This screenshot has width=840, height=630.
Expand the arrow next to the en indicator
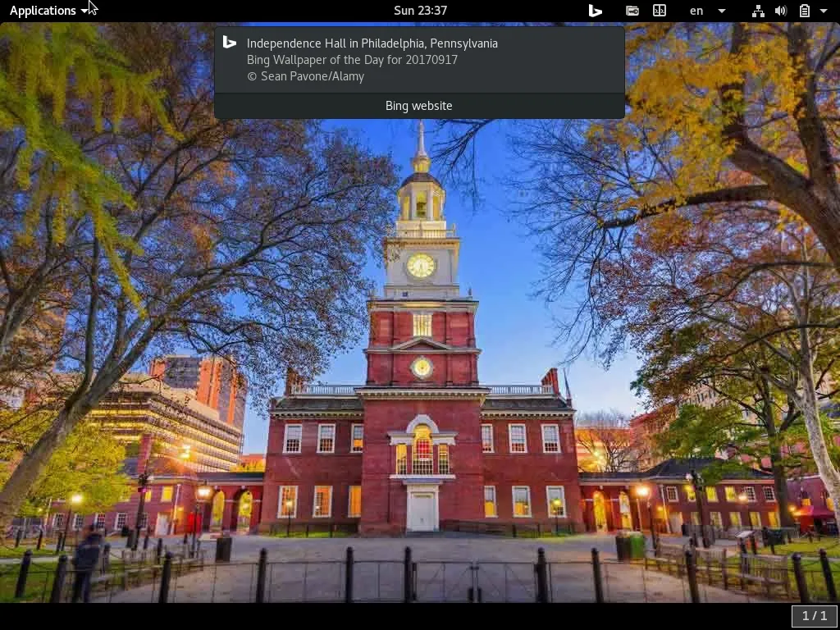coord(722,11)
